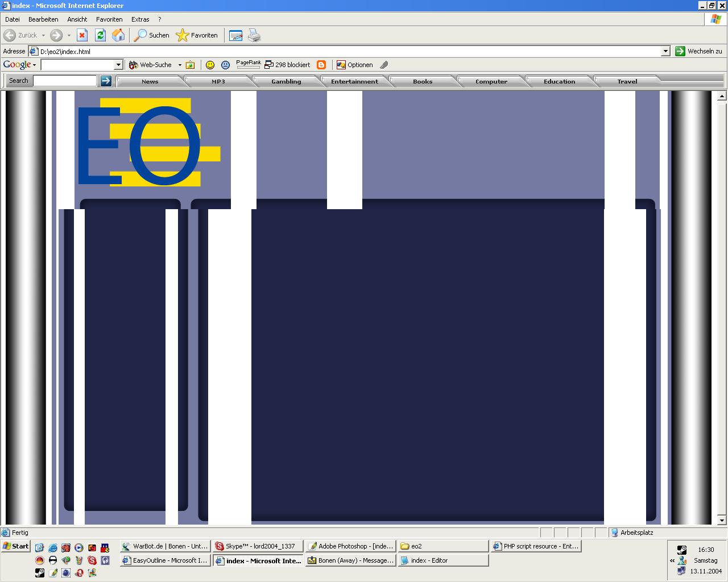The height and width of the screenshot is (582, 728).
Task: Open the Google search field dropdown
Action: [x=118, y=65]
